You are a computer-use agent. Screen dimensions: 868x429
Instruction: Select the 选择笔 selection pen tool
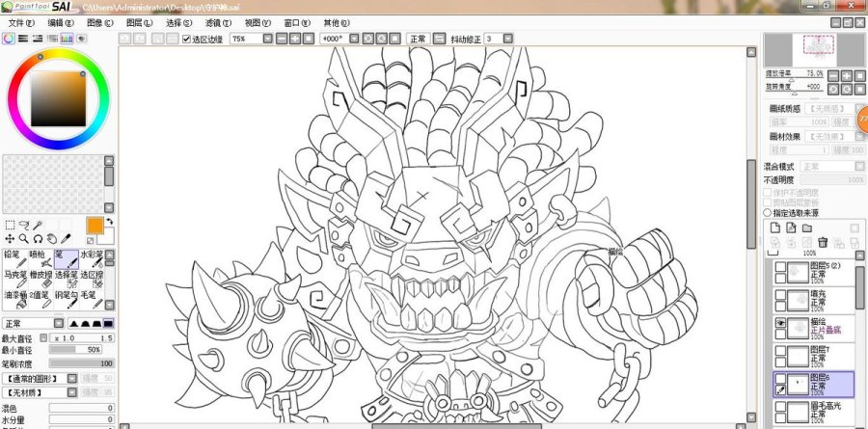click(x=67, y=280)
